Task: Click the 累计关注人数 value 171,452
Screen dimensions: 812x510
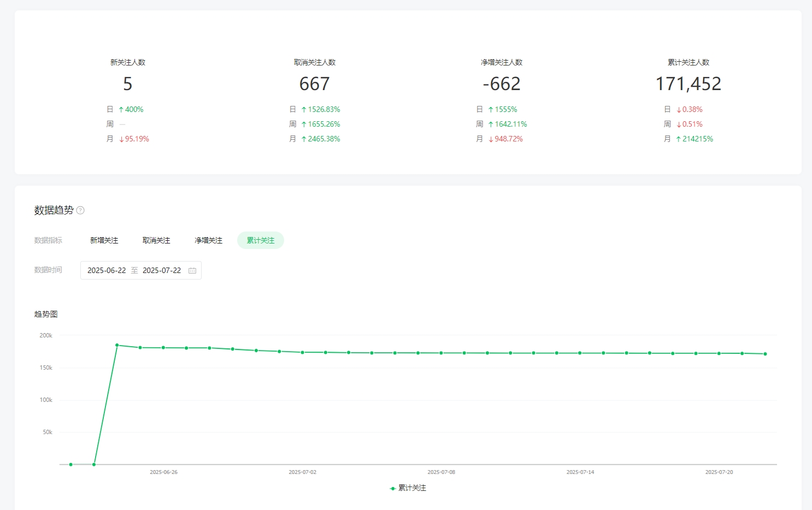Action: point(689,84)
